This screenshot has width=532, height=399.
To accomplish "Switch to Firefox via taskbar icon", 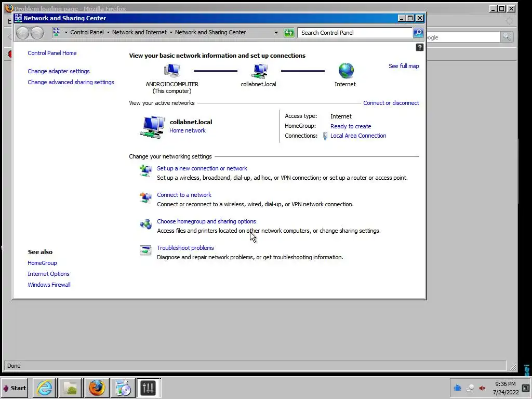I will [97, 388].
